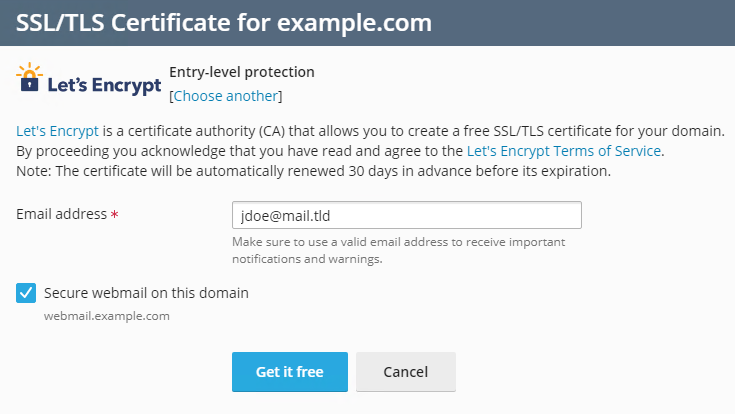Click the 'webmail.example.com' subdomain text
The width and height of the screenshot is (735, 414).
click(x=107, y=316)
